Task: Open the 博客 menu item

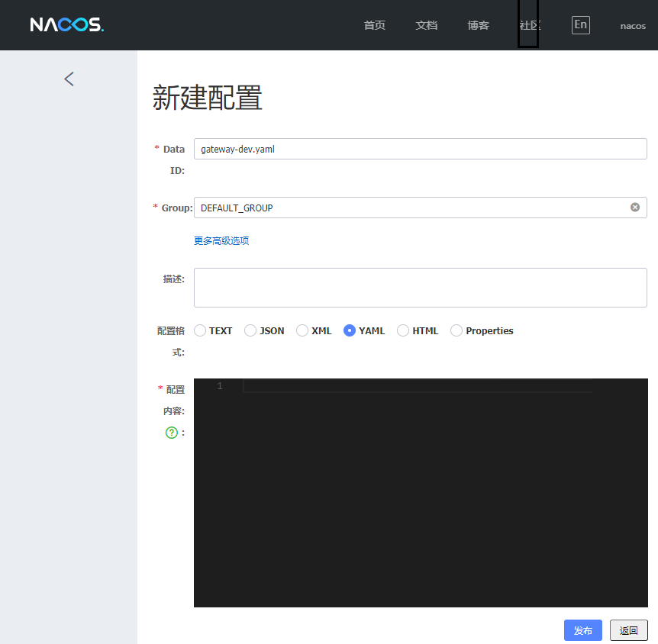Action: [x=478, y=25]
